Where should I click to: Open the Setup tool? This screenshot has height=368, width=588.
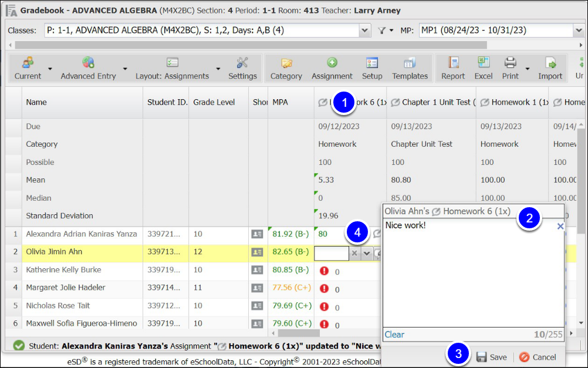coord(372,68)
